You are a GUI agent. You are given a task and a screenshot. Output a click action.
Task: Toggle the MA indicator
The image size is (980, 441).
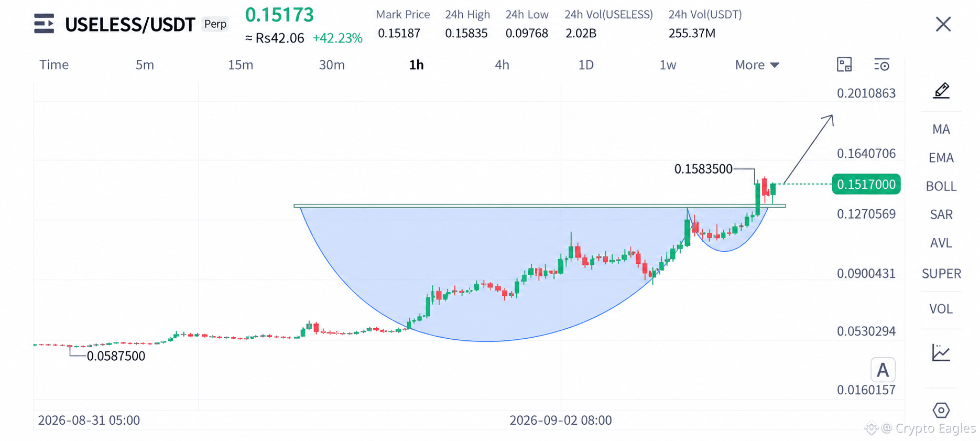(x=941, y=129)
